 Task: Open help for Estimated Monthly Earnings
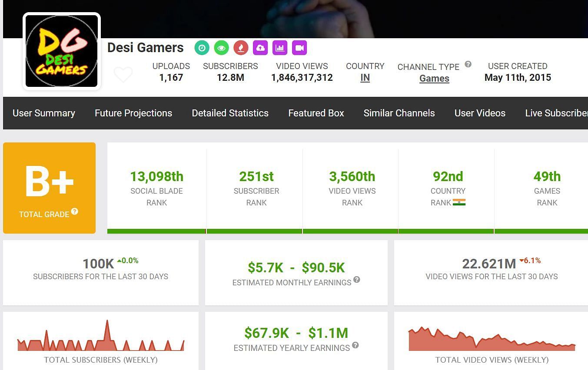tap(356, 280)
